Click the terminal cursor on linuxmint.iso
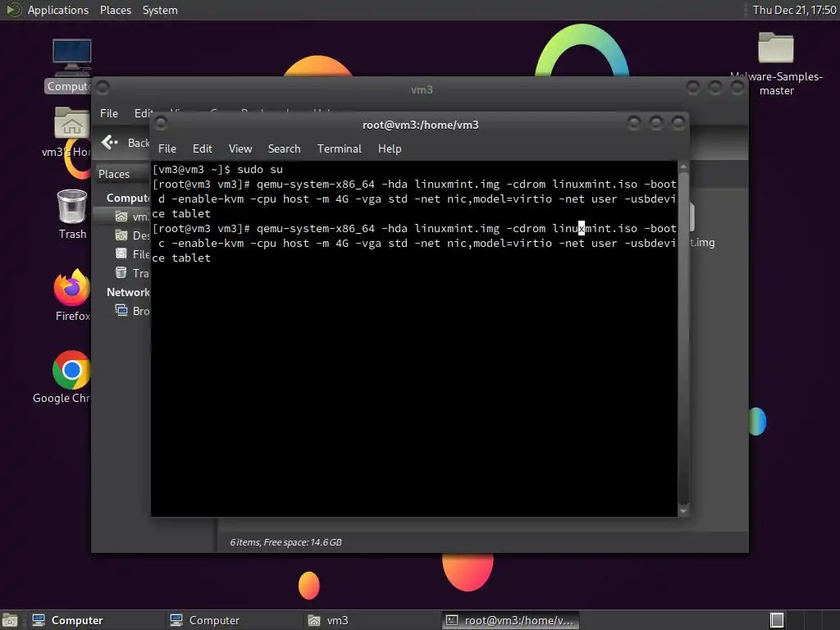This screenshot has height=630, width=840. [x=582, y=229]
